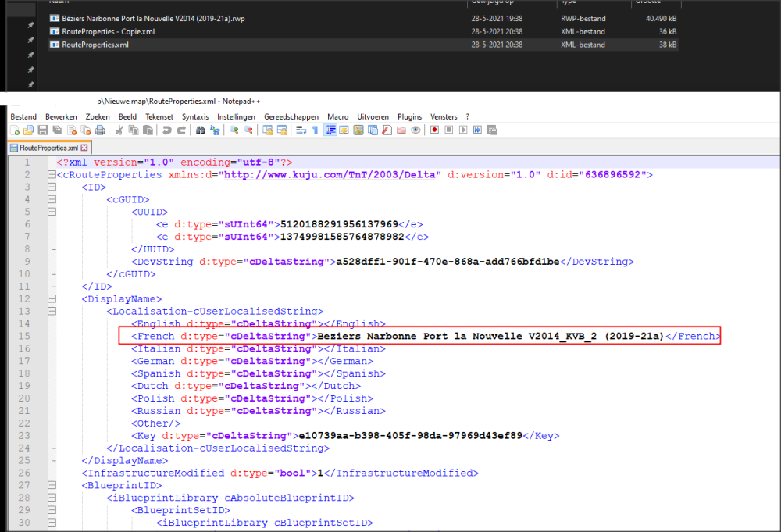Zoom in on the editor text
Screen dimensions: 781x532
tap(235, 130)
